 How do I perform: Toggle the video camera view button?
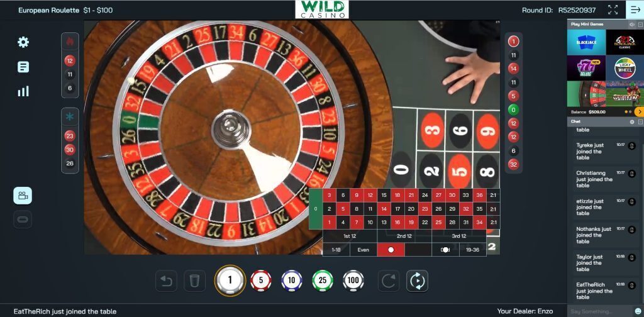coord(23,196)
